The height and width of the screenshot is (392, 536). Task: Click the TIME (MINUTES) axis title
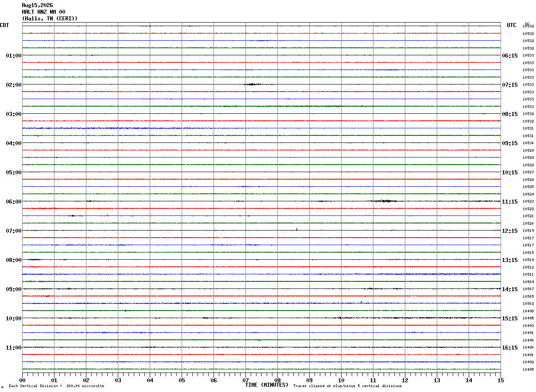coord(267,384)
